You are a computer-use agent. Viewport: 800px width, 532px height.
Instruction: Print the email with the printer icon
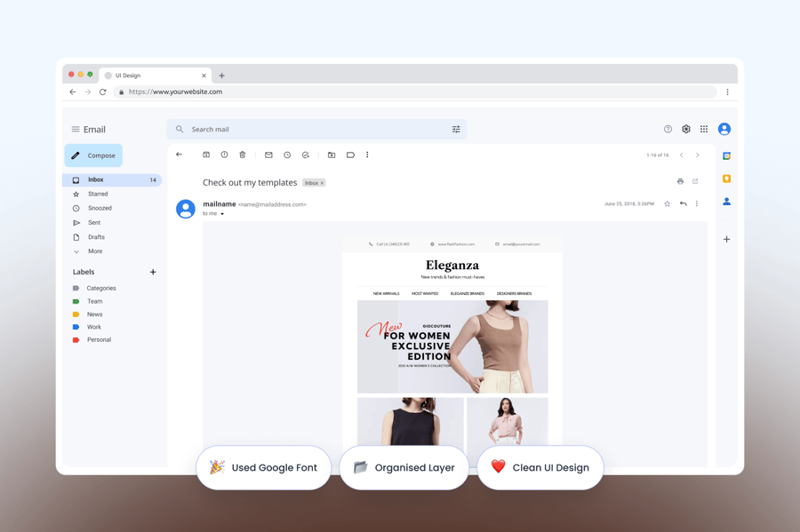680,181
